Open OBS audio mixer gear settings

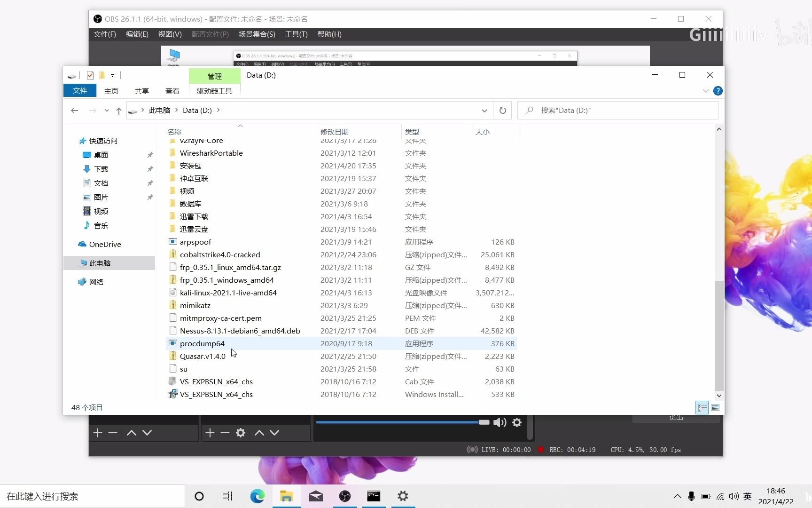click(517, 422)
